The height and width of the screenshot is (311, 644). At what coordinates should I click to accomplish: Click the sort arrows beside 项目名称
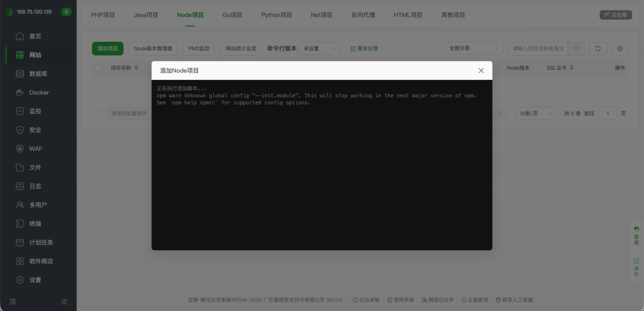[x=137, y=68]
